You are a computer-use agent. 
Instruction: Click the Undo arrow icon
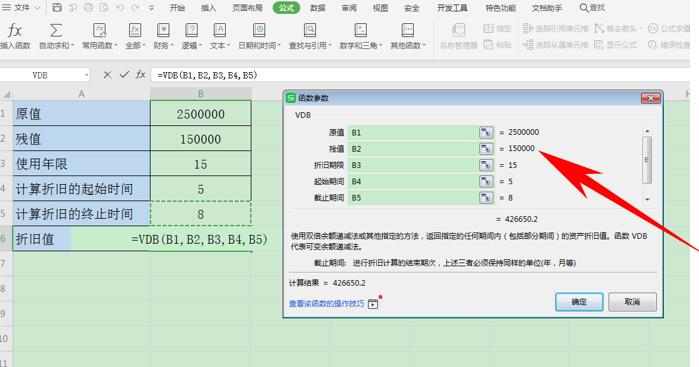[x=120, y=8]
